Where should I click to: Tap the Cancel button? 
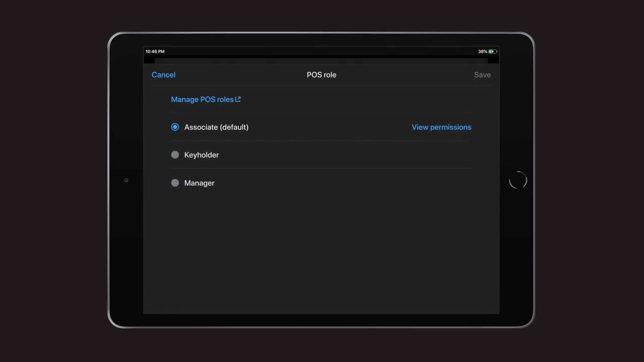163,75
